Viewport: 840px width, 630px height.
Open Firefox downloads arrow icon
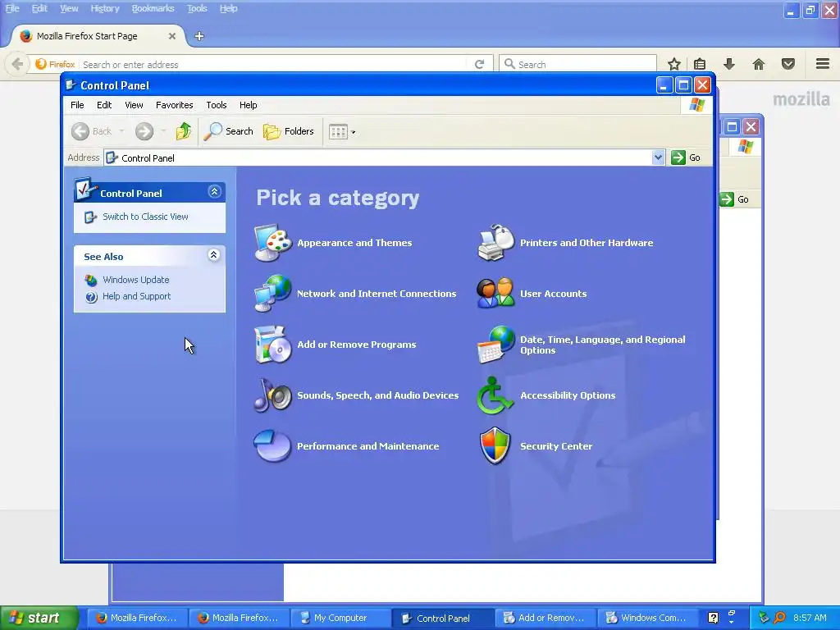tap(729, 64)
